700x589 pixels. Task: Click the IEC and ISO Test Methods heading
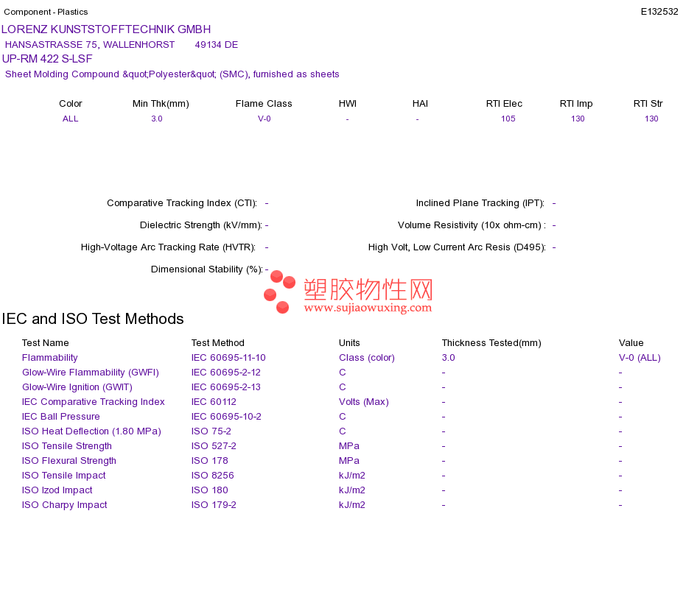(92, 319)
